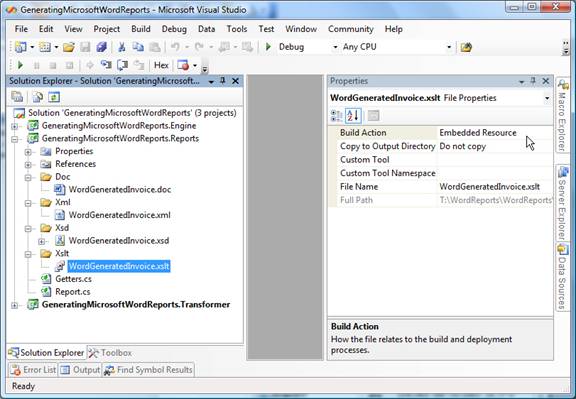This screenshot has height=399, width=576.
Task: Expand the References node
Action: click(x=28, y=165)
